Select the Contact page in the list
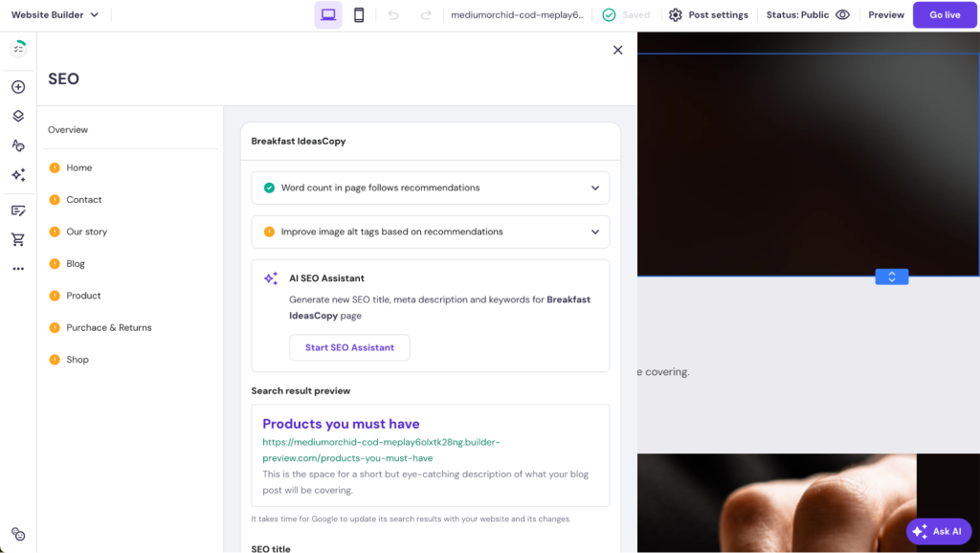 pos(83,199)
